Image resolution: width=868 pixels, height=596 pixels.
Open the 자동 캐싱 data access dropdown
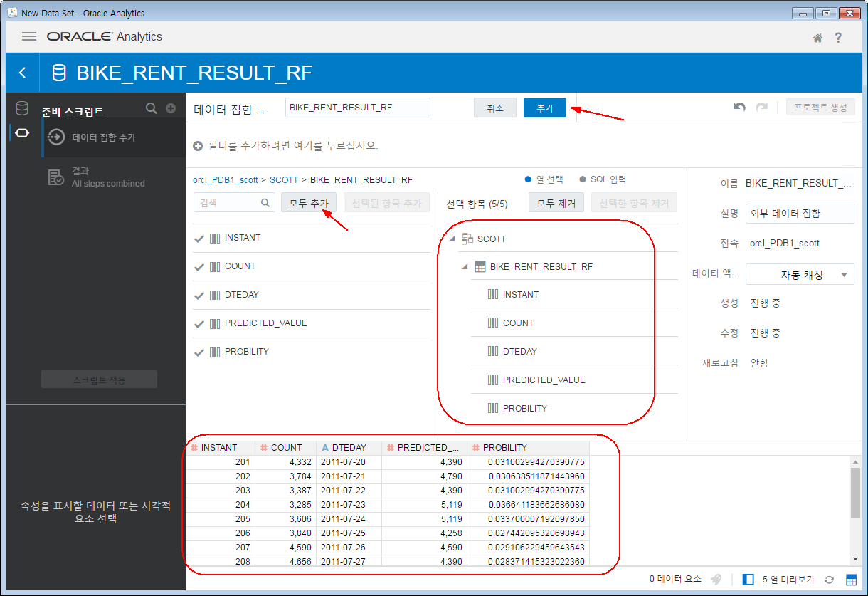point(800,274)
